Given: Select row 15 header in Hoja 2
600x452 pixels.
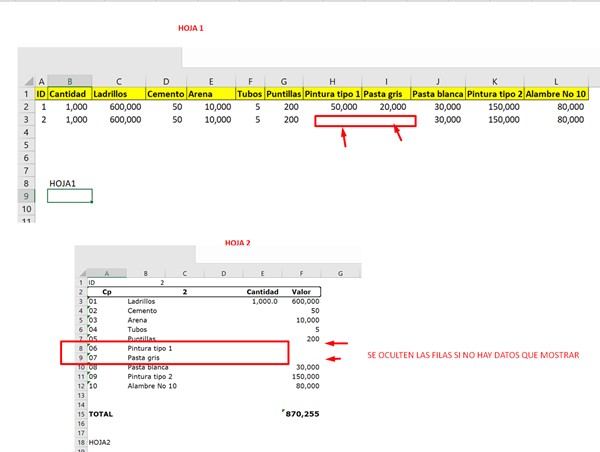Looking at the screenshot, I should 81,414.
